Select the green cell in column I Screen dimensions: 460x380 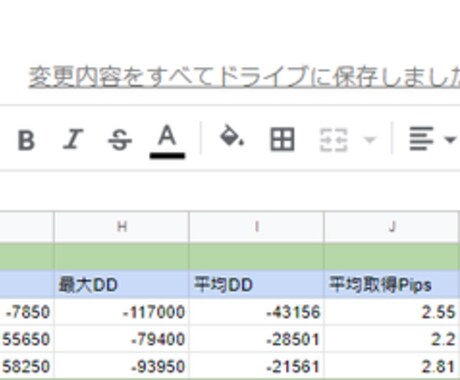pos(256,257)
